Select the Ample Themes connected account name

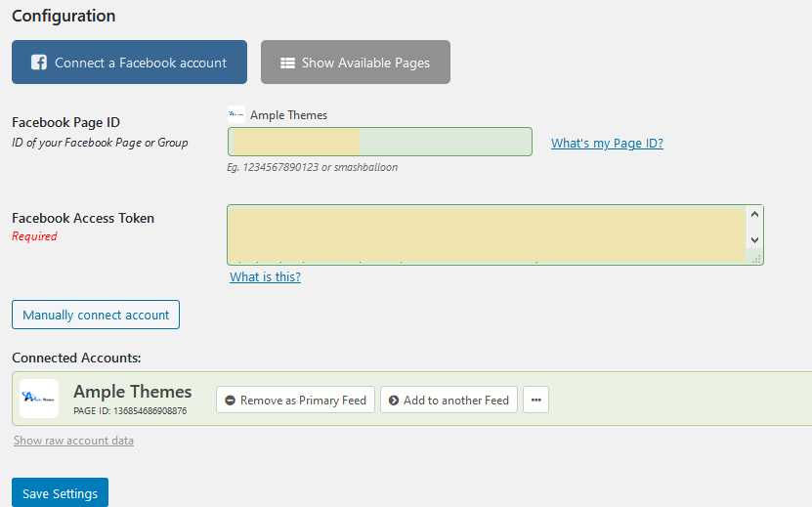(133, 392)
